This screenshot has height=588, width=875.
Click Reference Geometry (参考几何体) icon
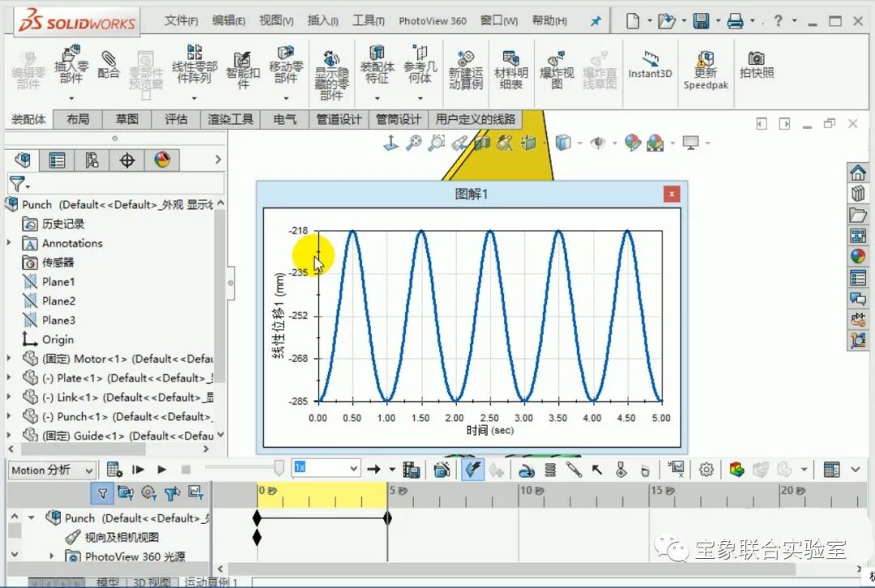pos(420,66)
